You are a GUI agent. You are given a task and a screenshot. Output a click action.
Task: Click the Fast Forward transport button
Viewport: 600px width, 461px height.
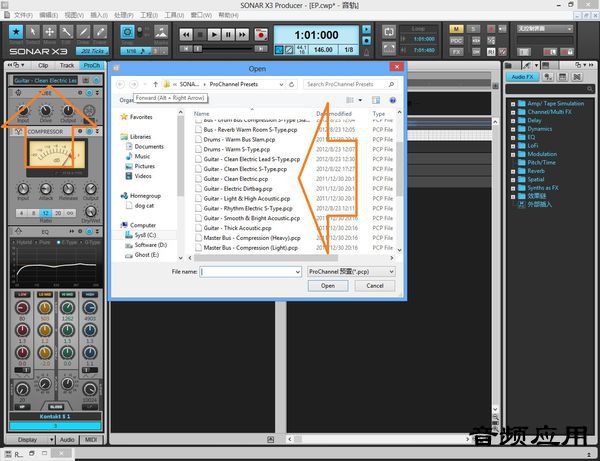click(242, 35)
